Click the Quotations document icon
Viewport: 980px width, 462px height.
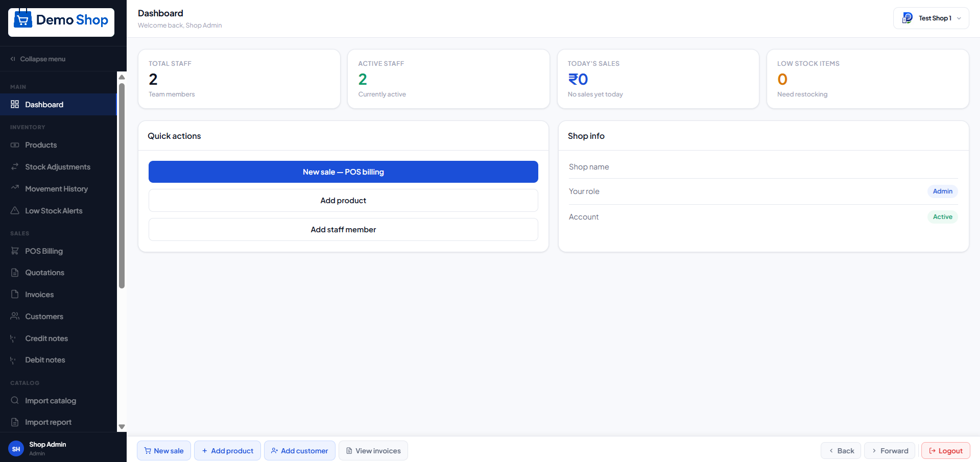pyautogui.click(x=15, y=273)
